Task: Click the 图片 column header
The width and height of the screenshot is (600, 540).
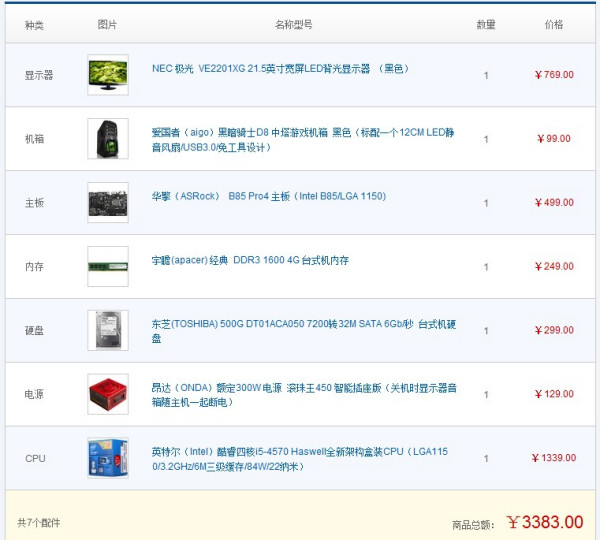Action: click(107, 24)
